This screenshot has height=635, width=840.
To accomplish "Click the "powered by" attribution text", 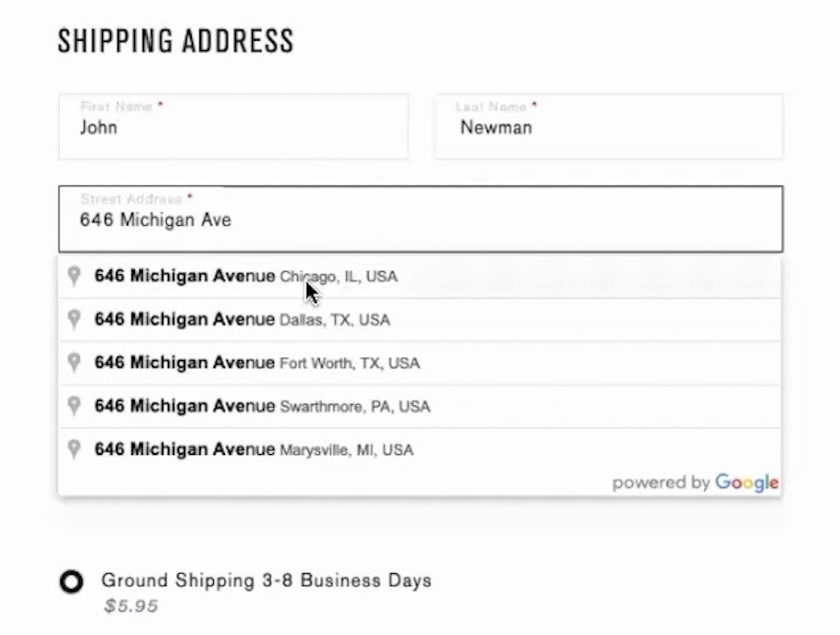I will pos(660,483).
